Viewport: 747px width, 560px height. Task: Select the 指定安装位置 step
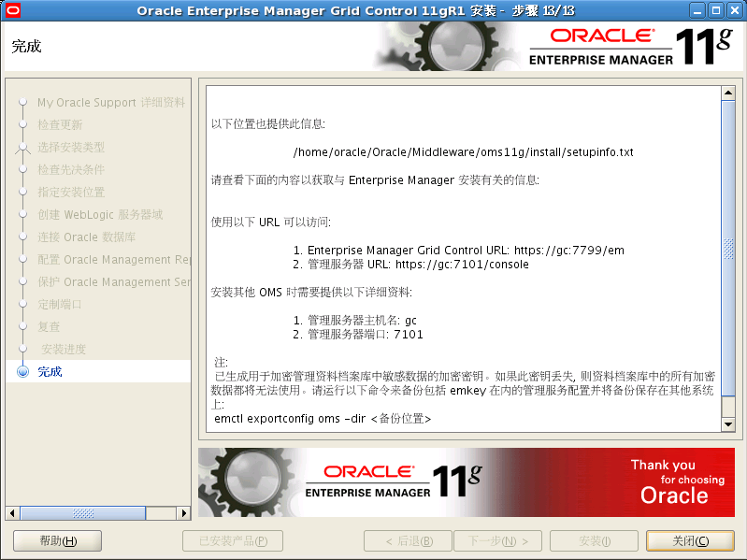tap(71, 192)
